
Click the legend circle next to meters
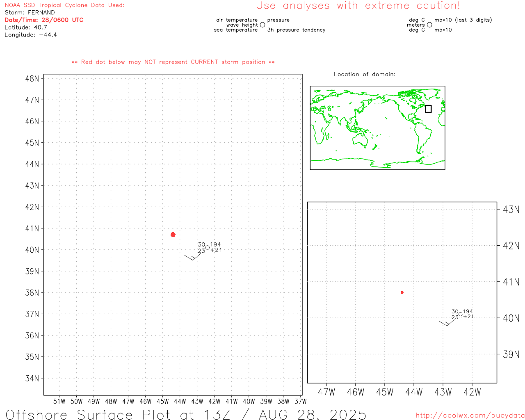[x=429, y=25]
